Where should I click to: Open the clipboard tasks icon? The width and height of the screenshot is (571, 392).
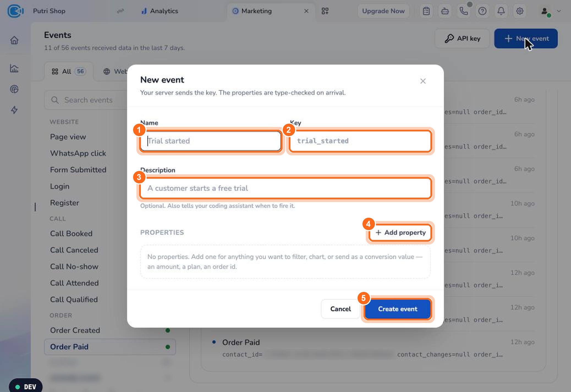point(426,11)
